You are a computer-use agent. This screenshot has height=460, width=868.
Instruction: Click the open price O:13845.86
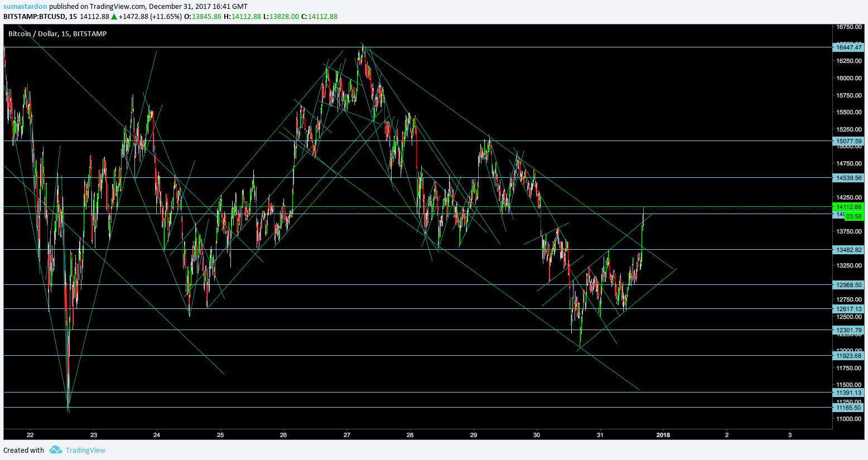(202, 17)
